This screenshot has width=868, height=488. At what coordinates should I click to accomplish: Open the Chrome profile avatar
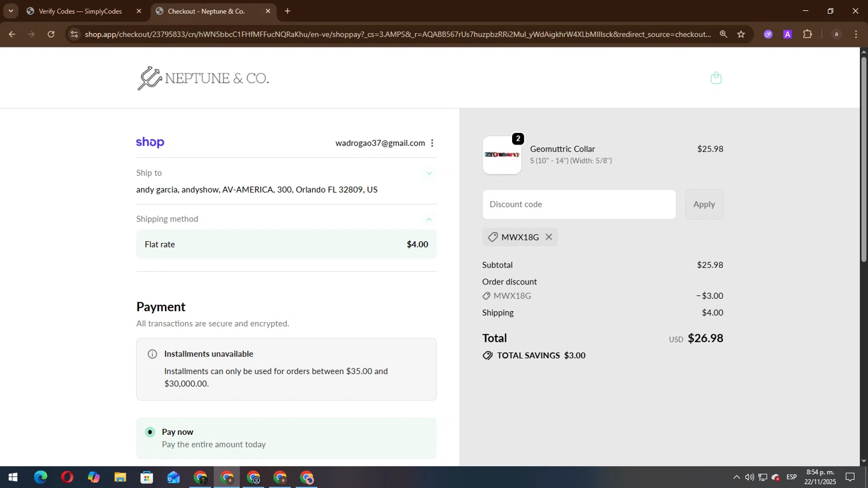click(x=836, y=34)
